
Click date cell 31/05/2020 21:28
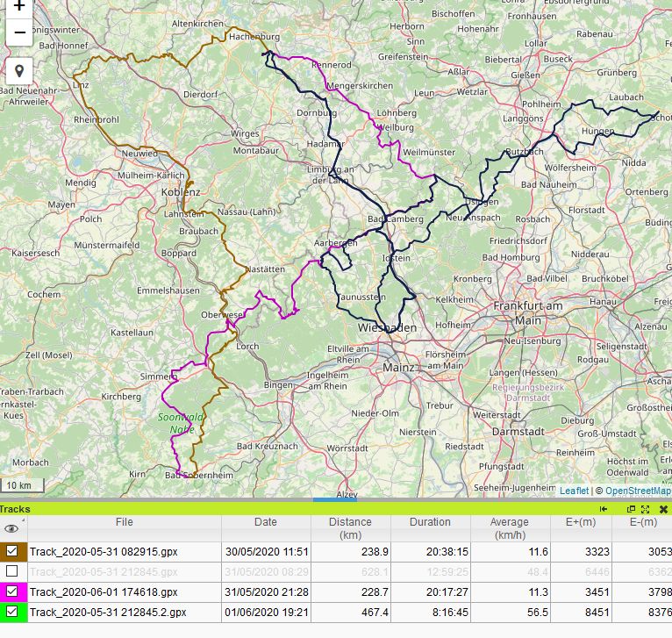click(x=267, y=591)
